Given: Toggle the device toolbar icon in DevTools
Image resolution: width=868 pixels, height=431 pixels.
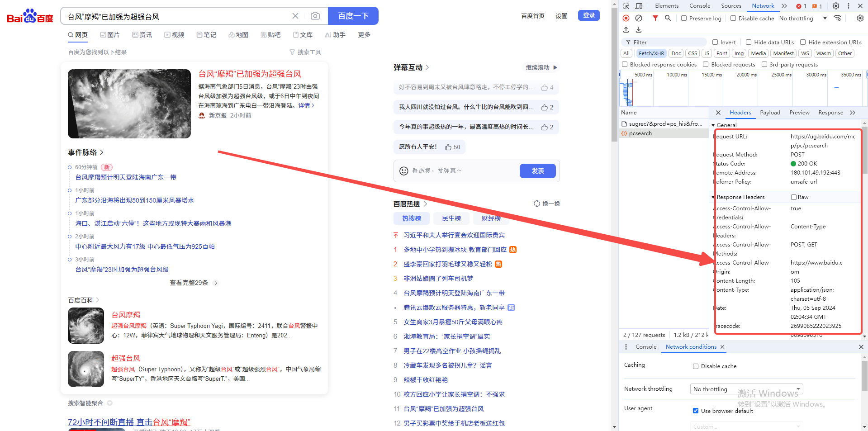Looking at the screenshot, I should [x=639, y=6].
